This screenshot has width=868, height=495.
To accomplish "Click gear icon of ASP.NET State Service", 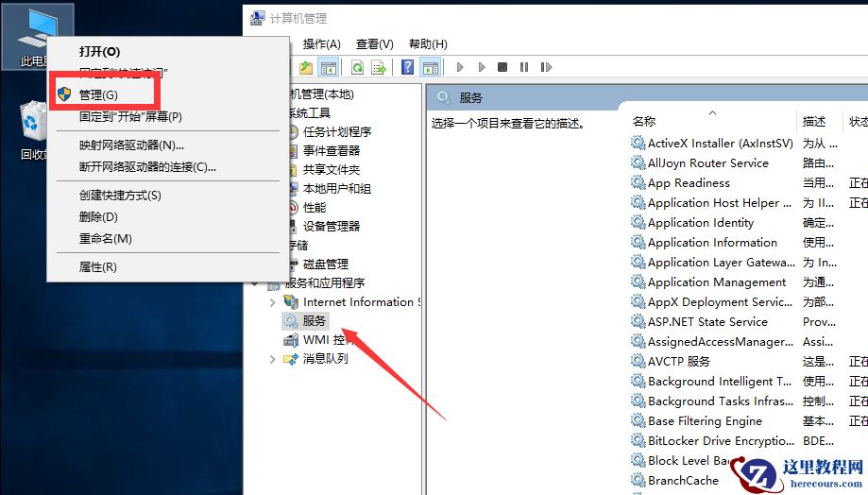I will [x=638, y=322].
